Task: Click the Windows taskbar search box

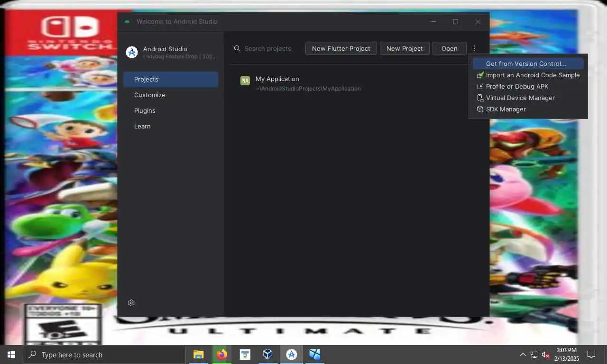Action: click(104, 355)
